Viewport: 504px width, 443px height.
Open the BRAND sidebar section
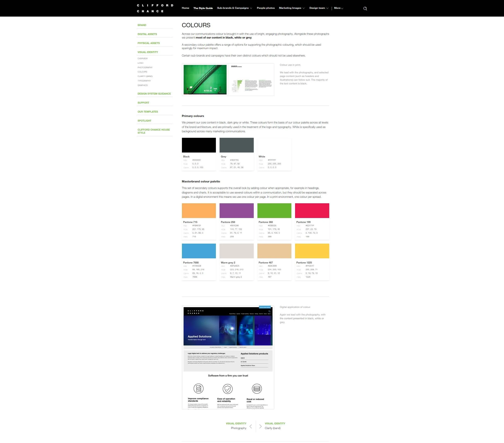[x=142, y=25]
